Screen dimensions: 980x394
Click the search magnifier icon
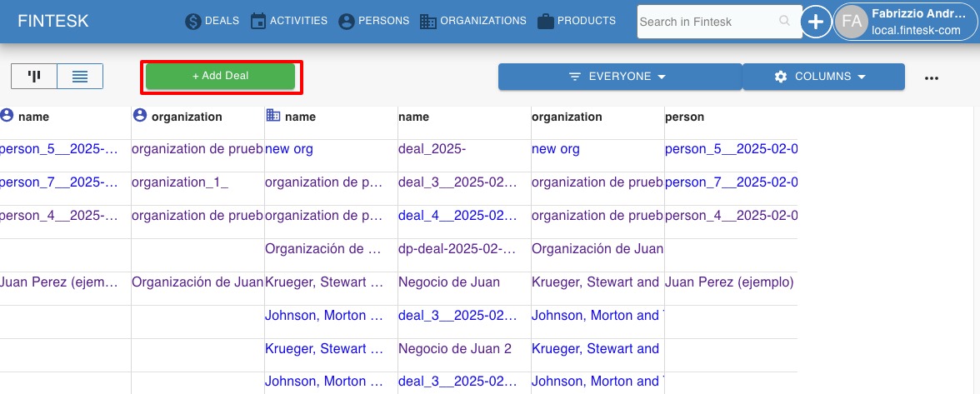(783, 22)
